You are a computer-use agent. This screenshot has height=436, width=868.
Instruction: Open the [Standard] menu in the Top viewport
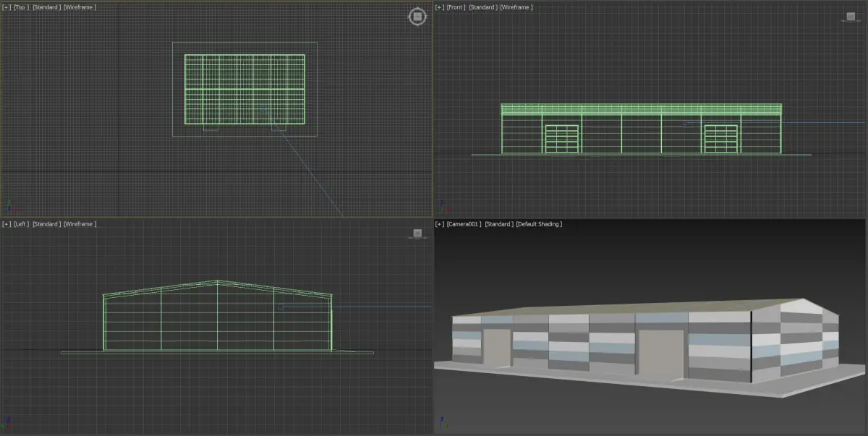click(x=46, y=7)
